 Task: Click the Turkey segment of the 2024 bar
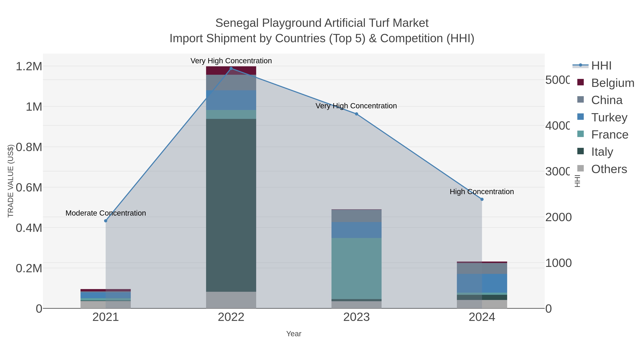tap(482, 283)
